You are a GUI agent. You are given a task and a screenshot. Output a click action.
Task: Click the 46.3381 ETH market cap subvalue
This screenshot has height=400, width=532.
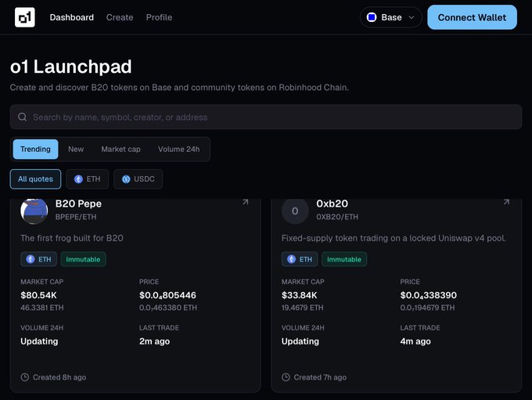[x=42, y=308]
